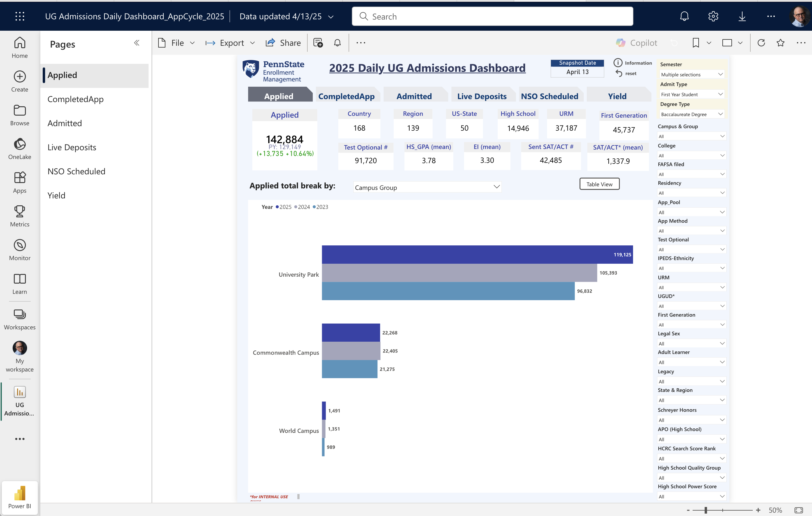Click the notifications bell in the header
This screenshot has height=516, width=812.
click(684, 16)
